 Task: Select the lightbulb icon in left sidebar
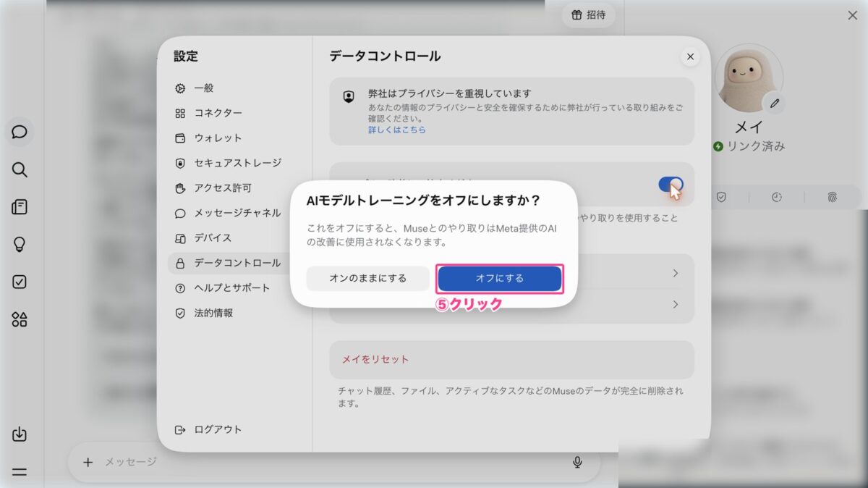pyautogui.click(x=20, y=245)
